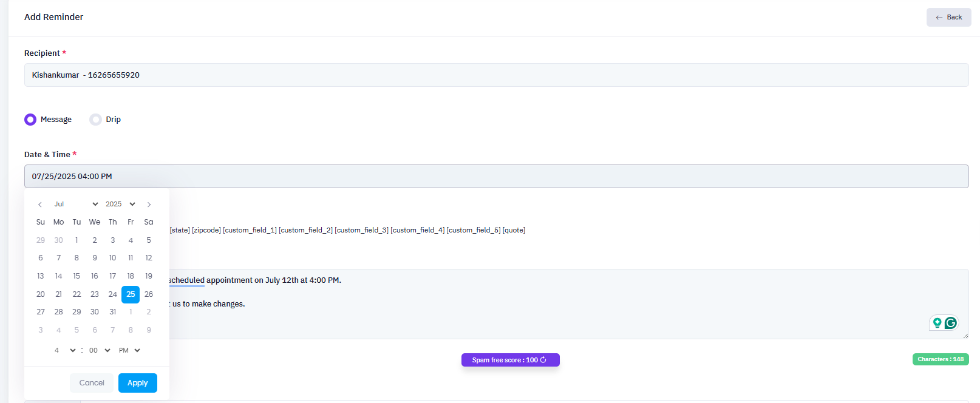Open the AM/PM dropdown

(129, 350)
